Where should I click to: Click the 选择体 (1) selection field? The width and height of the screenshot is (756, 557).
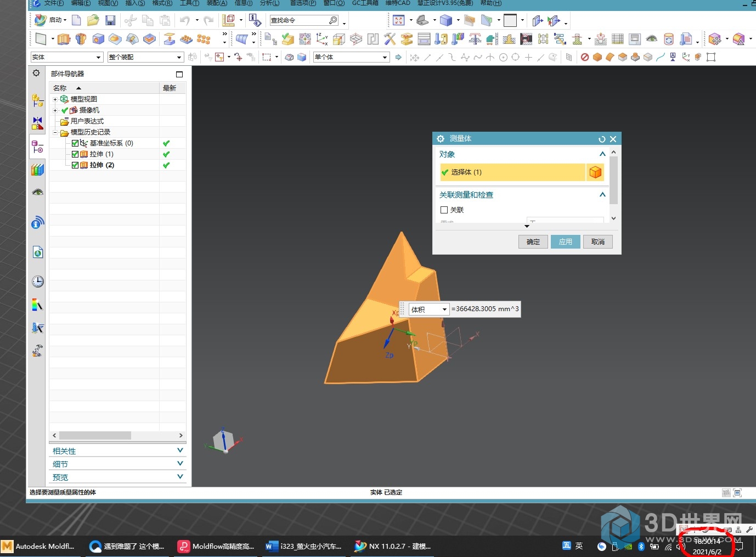[512, 172]
